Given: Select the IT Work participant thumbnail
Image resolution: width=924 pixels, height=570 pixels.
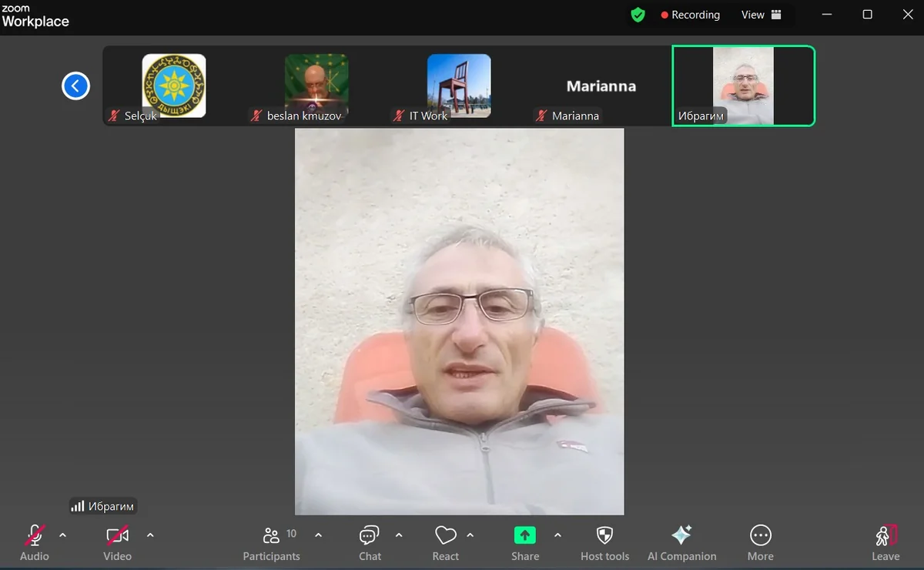Looking at the screenshot, I should [x=459, y=85].
